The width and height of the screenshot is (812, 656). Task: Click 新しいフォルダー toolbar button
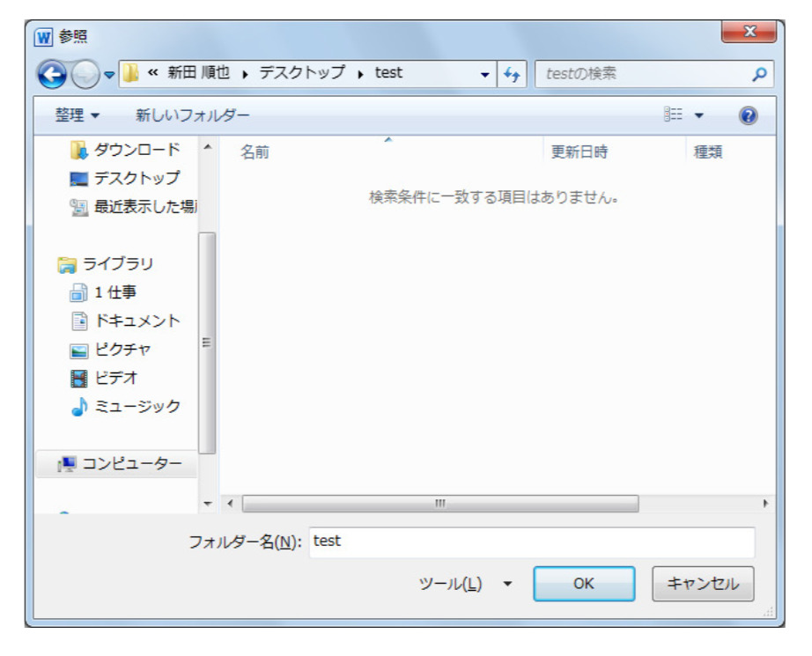192,115
